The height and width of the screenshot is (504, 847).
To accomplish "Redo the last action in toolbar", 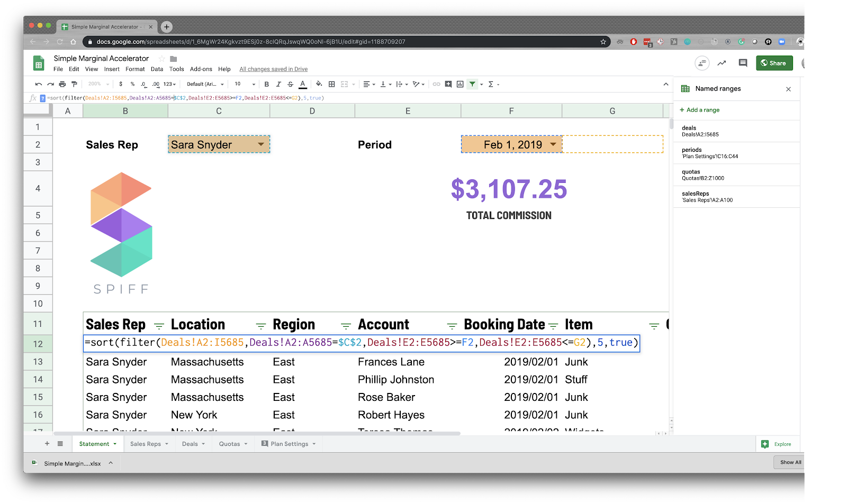I will tap(50, 84).
